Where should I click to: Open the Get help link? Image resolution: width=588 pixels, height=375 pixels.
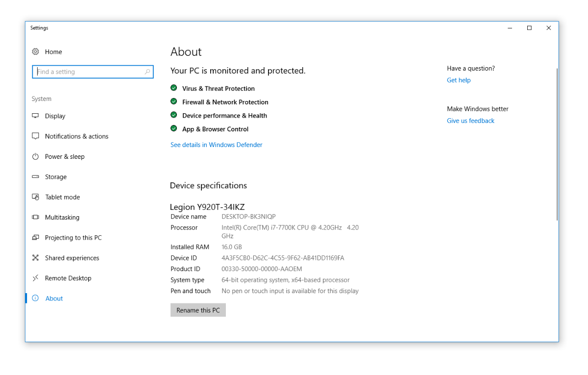[459, 80]
